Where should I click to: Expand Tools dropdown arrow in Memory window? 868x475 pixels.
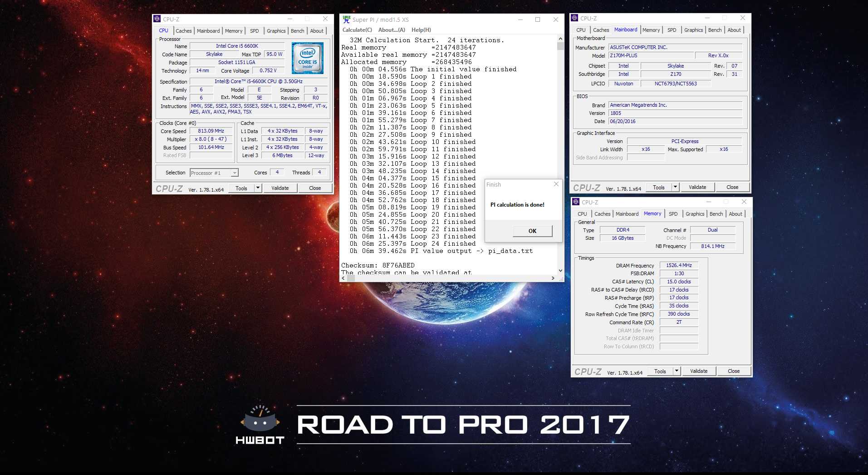click(x=677, y=371)
